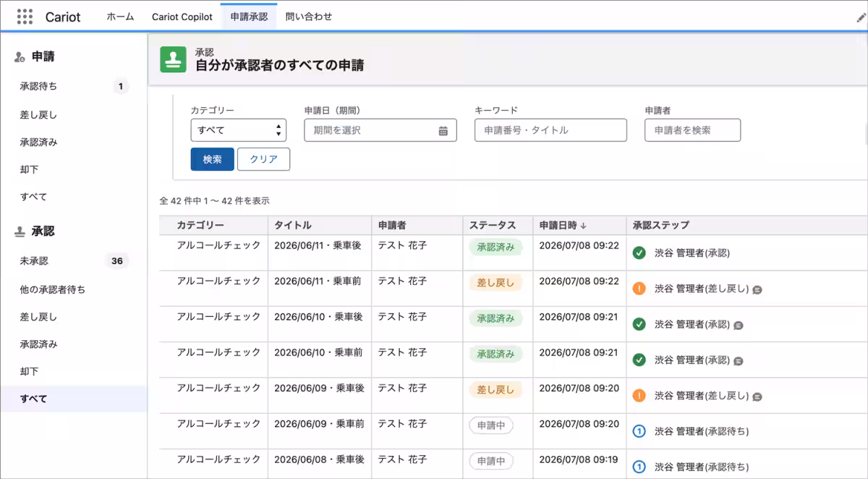Open the カテゴリー dropdown set to すべて
This screenshot has height=479, width=868.
(239, 130)
